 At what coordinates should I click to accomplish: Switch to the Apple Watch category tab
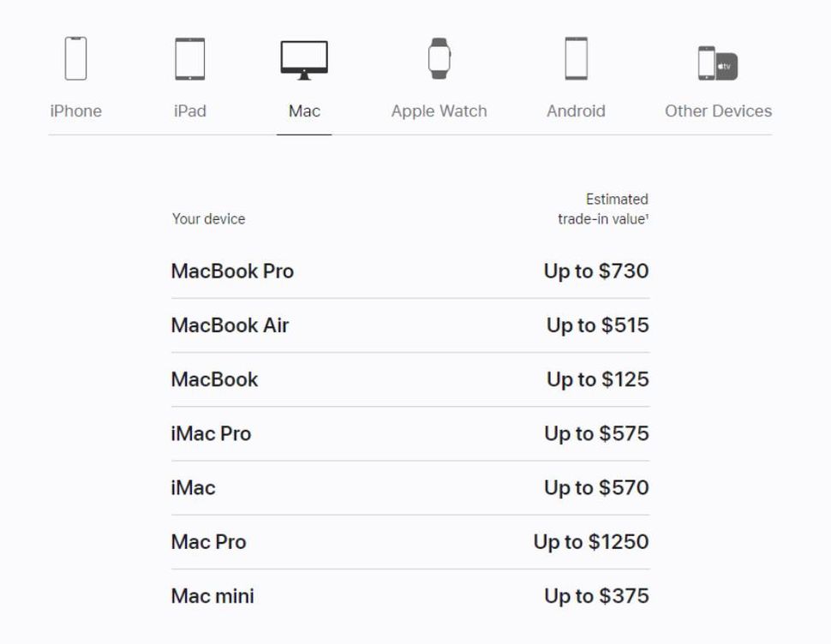coord(438,110)
